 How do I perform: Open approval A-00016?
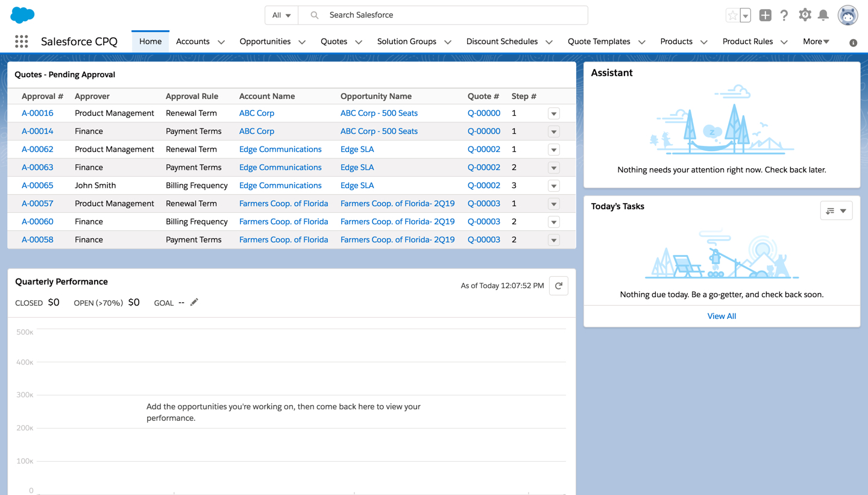pos(37,113)
